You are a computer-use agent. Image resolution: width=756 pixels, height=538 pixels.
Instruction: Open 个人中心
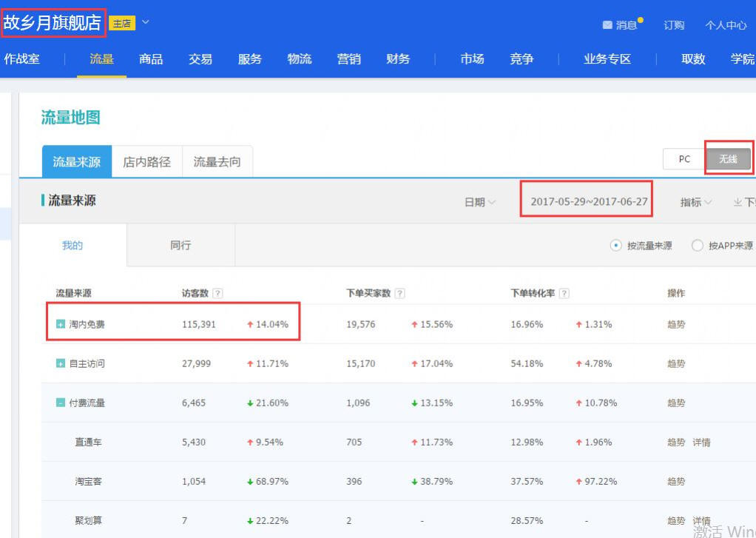[726, 24]
